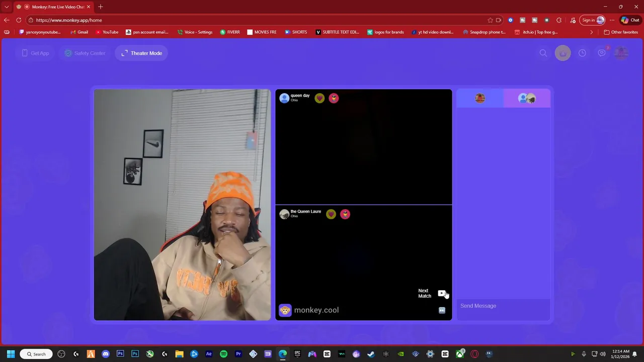Click the system tray microphone icon
Image resolution: width=644 pixels, height=362 pixels.
point(584,354)
